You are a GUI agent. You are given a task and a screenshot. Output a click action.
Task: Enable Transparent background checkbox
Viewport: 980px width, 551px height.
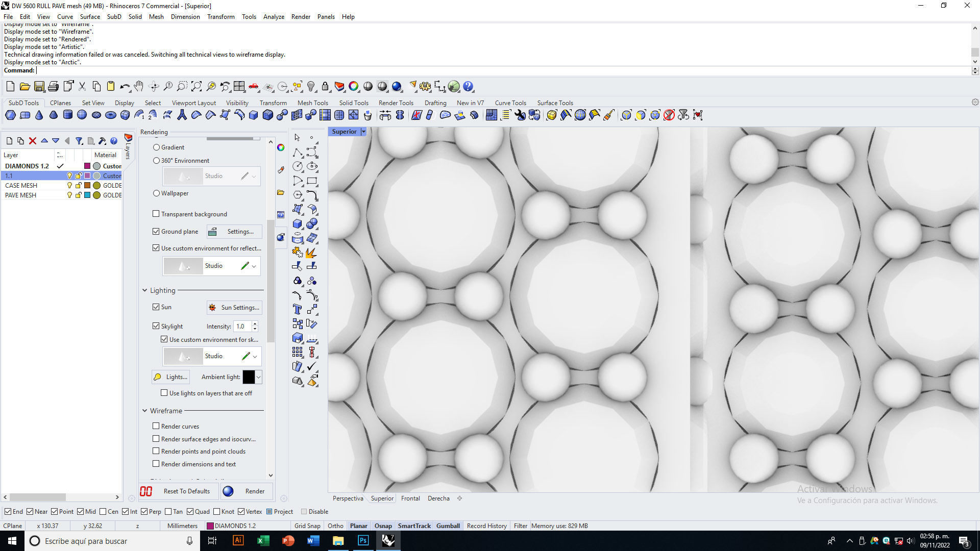(x=156, y=214)
